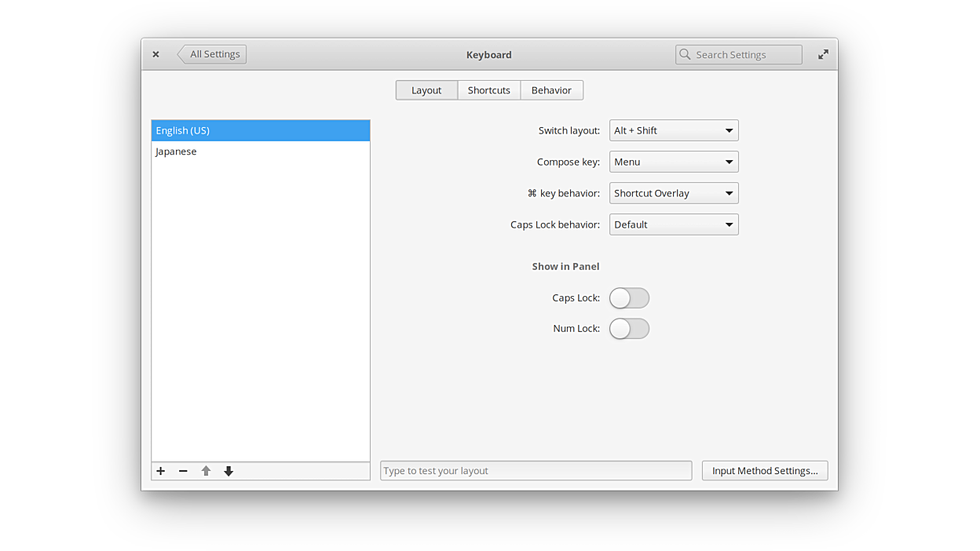980x551 pixels.
Task: Click the search magnifier icon
Action: pos(686,54)
